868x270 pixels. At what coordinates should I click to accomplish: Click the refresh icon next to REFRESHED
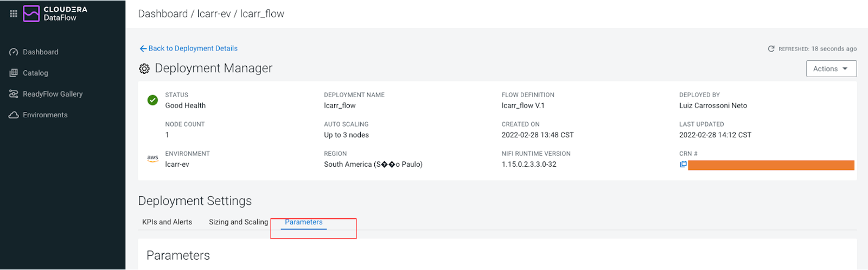[x=771, y=49]
